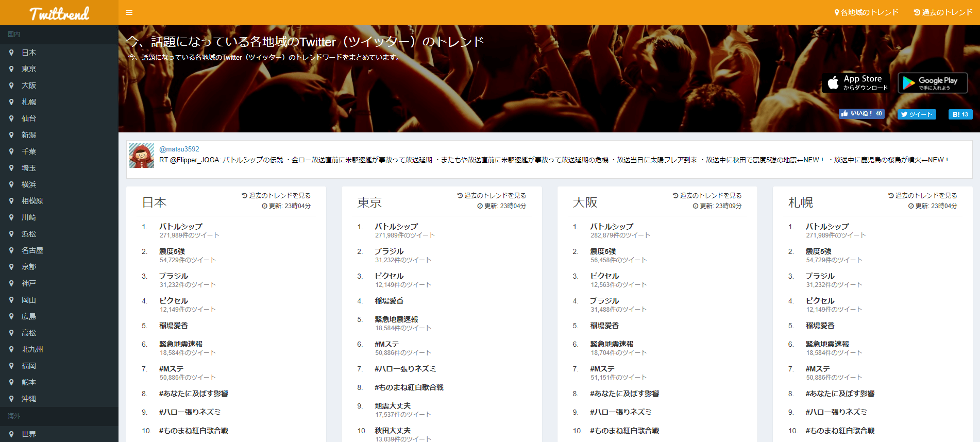
Task: View past trends for the 札幌 panel
Action: pos(922,196)
